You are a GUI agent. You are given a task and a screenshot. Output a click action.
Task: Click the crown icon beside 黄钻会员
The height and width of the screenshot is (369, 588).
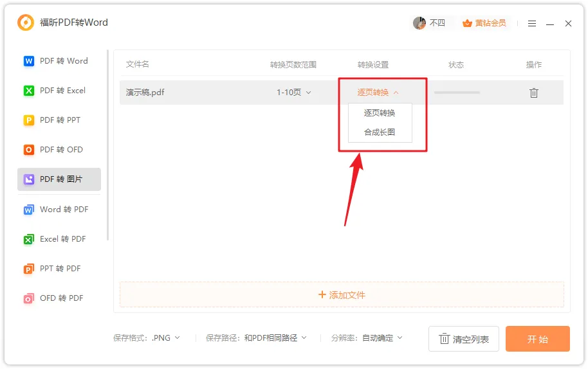coord(467,23)
